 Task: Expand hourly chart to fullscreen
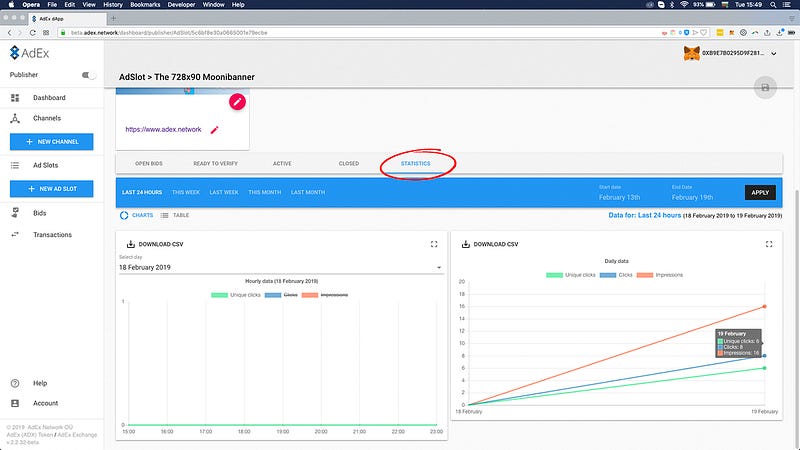coord(433,243)
